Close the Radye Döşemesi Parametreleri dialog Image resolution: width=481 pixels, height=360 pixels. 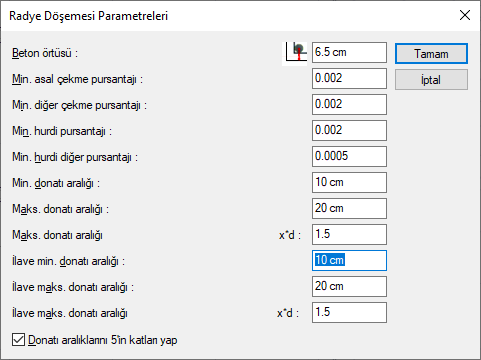pos(465,15)
